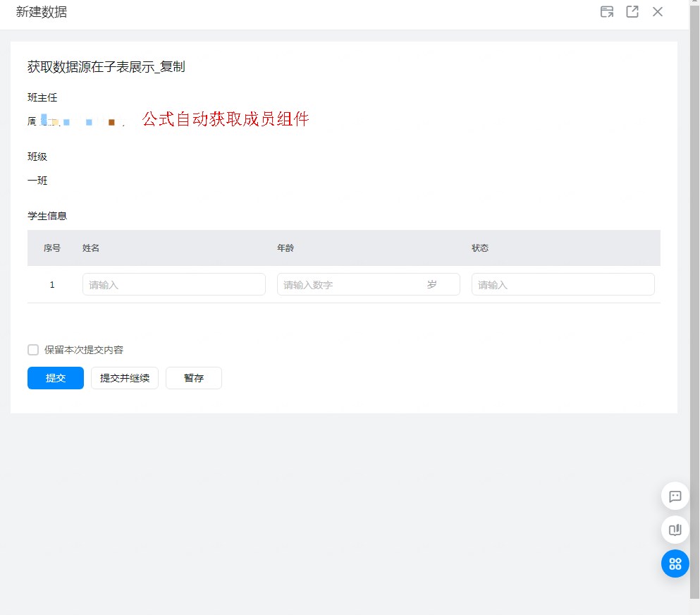Click the form title 获取数据源在子表展示_复制
Screen dimensions: 700x615
(x=106, y=67)
